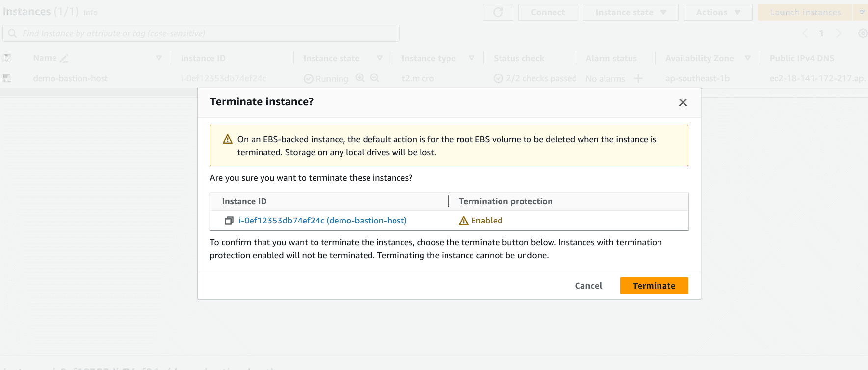
Task: Sort by Instance state column arrow
Action: (x=380, y=58)
